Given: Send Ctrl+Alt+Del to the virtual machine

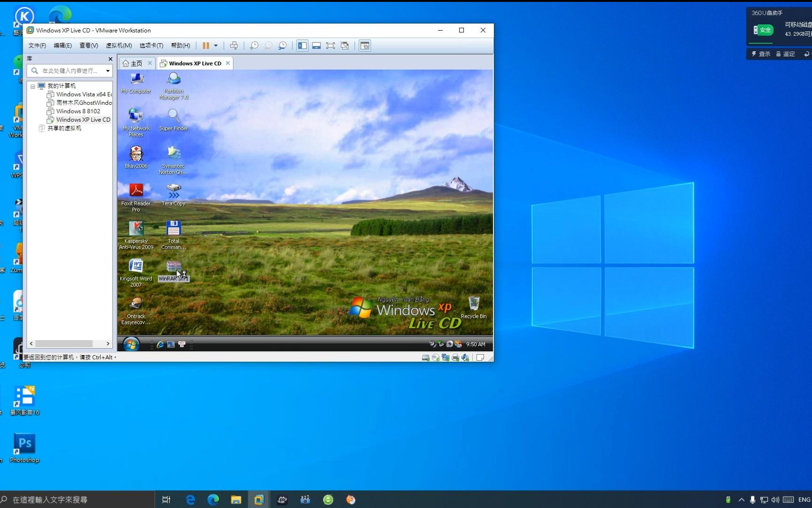Looking at the screenshot, I should point(234,46).
